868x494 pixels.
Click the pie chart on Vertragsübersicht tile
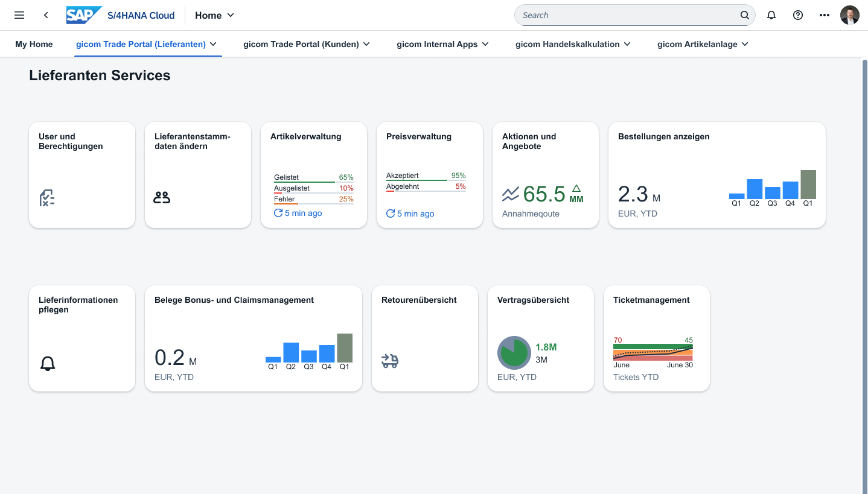514,353
